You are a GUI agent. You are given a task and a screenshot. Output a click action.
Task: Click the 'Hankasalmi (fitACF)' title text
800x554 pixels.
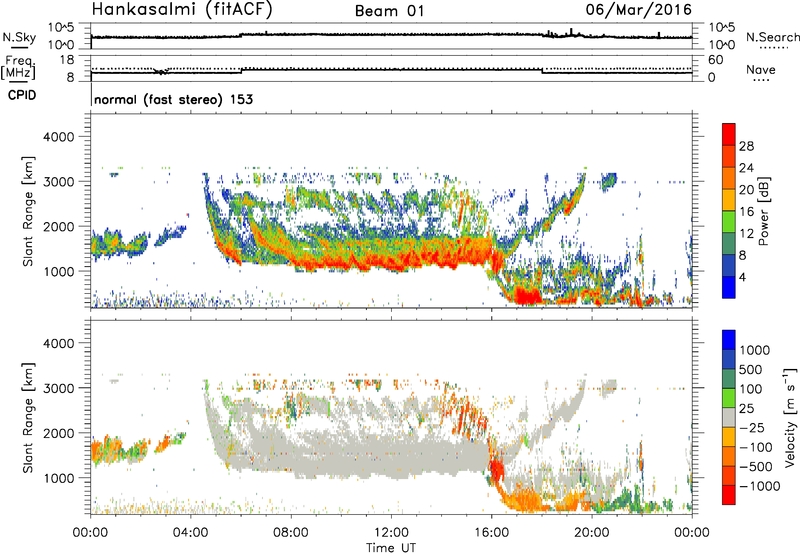[x=182, y=10]
